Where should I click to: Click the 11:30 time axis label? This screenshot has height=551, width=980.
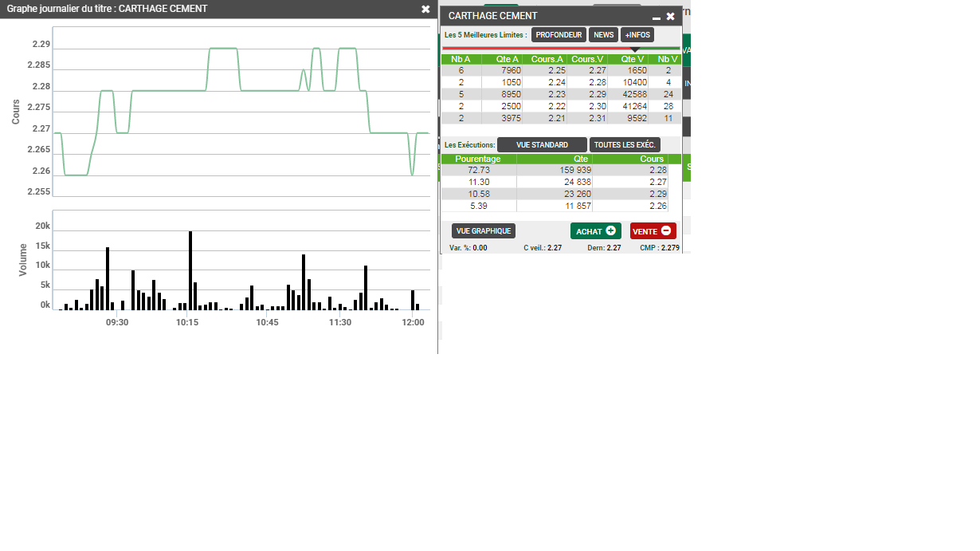(x=340, y=322)
